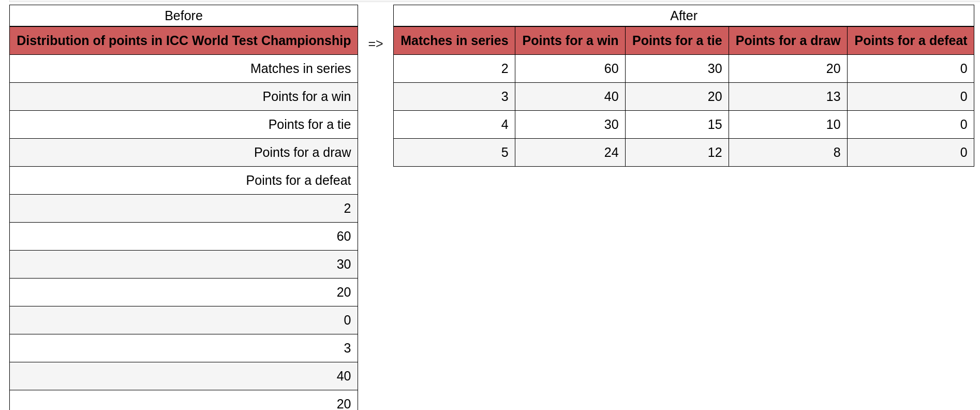Select the 'Matches in series' column header in the After table
The image size is (980, 410).
454,40
